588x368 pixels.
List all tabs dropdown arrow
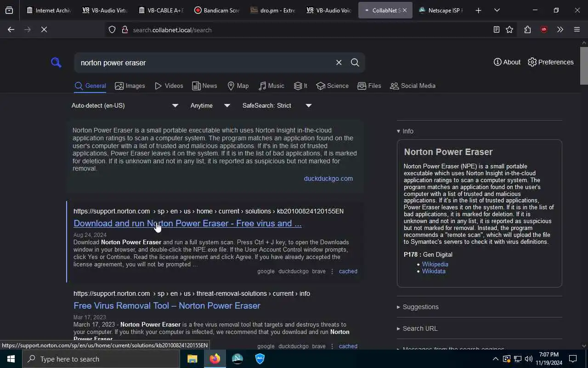coord(497,10)
